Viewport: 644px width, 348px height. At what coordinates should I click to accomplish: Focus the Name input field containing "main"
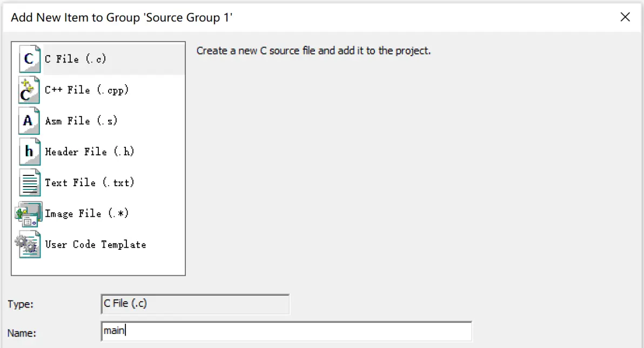[x=286, y=331]
